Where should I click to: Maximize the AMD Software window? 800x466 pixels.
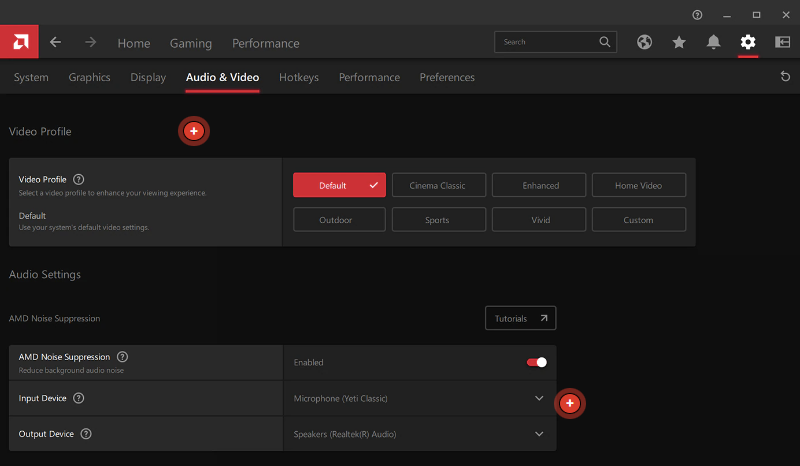tap(756, 15)
